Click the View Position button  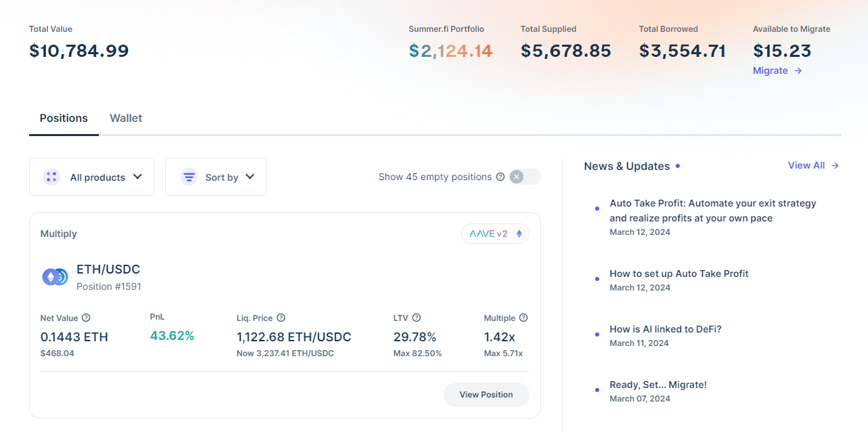click(x=486, y=395)
